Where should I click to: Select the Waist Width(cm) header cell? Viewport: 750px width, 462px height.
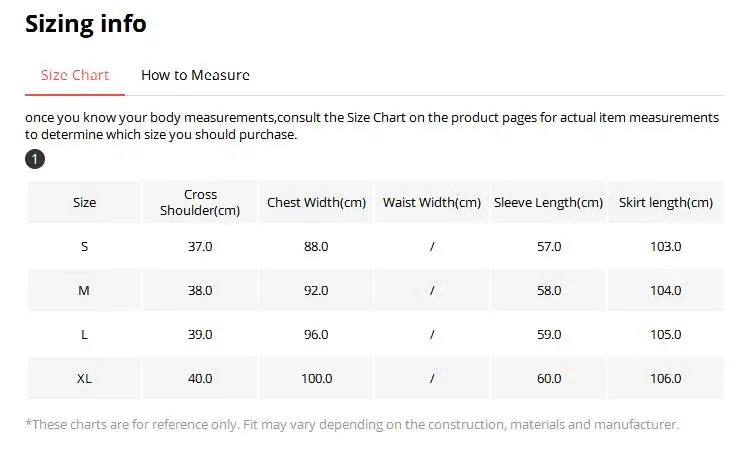tap(432, 203)
